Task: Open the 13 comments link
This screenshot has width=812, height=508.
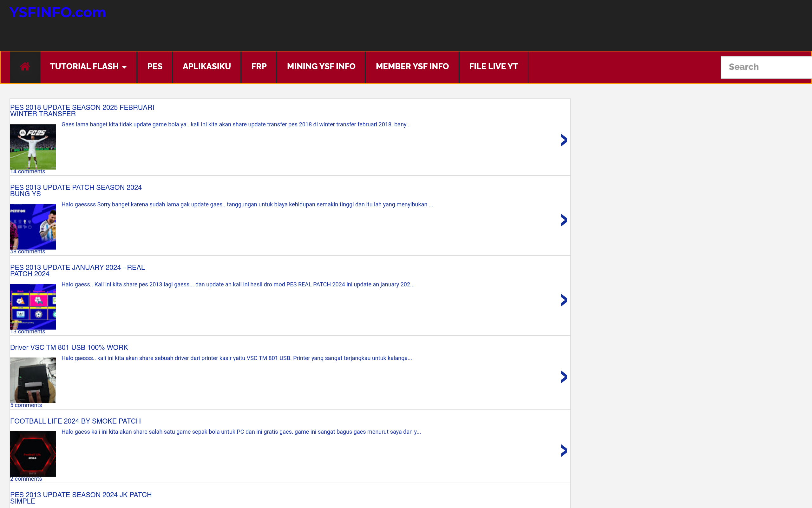Action: (28, 331)
